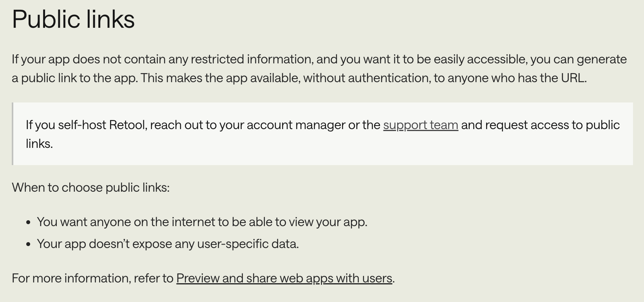Open the support team link

tap(420, 125)
